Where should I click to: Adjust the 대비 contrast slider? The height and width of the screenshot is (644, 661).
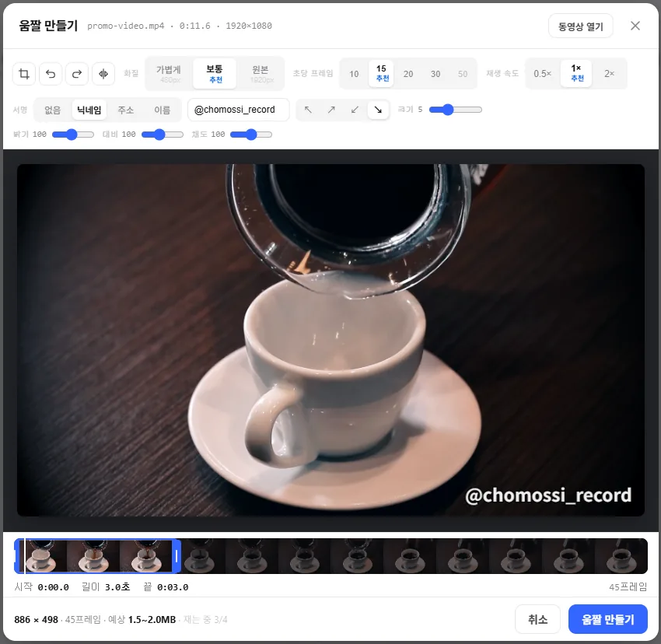[x=163, y=135]
